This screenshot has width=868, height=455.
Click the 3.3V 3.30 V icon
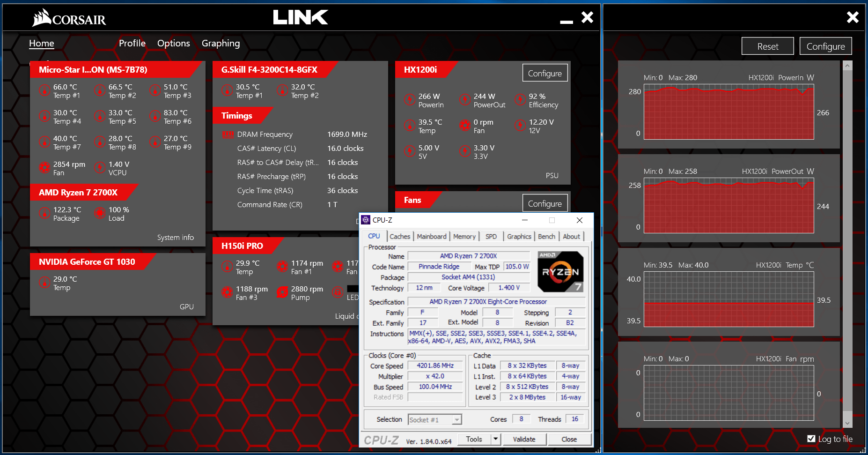[465, 151]
